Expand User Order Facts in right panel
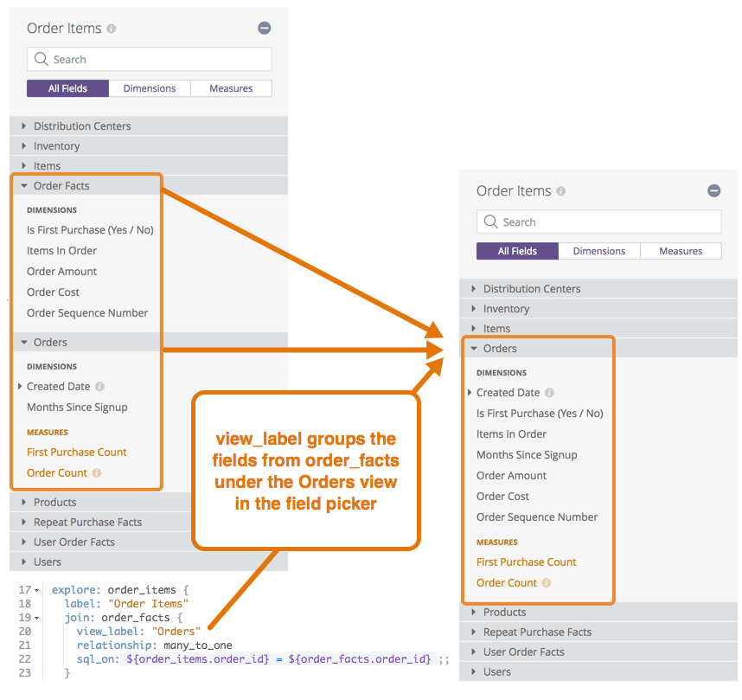The width and height of the screenshot is (742, 700). tap(598, 652)
